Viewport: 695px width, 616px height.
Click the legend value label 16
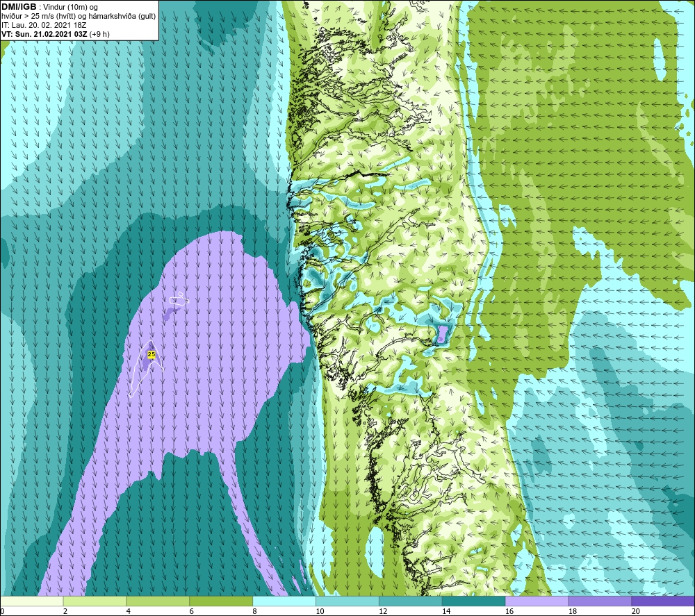click(x=509, y=611)
